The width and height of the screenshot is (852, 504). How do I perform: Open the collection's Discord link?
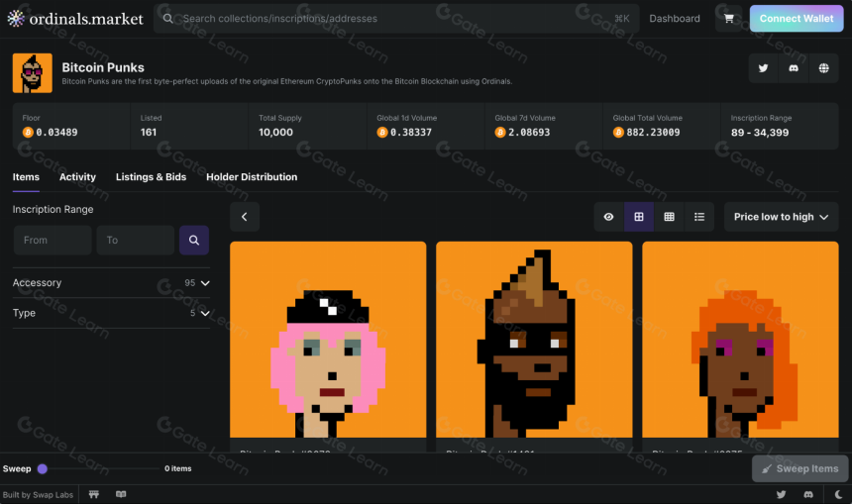[794, 68]
